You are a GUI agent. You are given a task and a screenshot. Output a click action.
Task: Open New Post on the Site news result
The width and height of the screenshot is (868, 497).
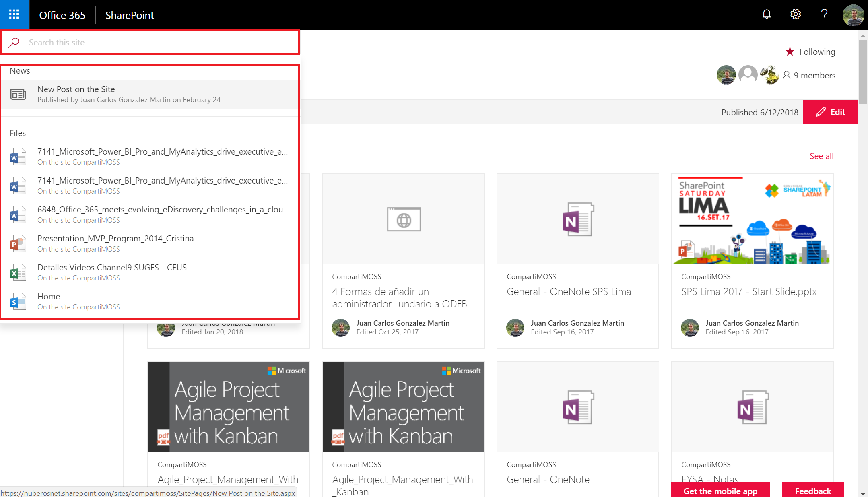tap(150, 94)
